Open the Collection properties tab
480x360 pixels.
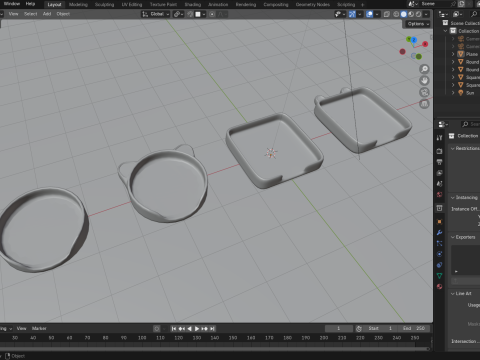[439, 208]
